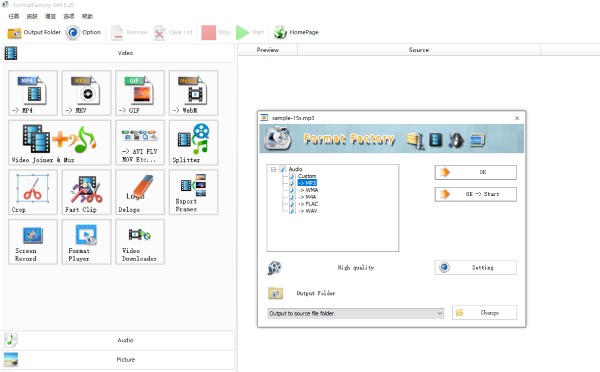Collapse the Audio tree node

tap(273, 169)
